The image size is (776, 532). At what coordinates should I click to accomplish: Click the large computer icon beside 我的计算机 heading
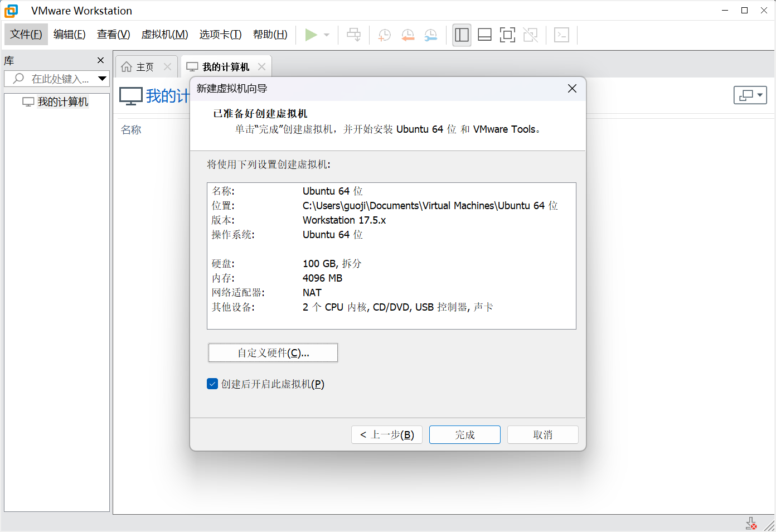tap(131, 96)
